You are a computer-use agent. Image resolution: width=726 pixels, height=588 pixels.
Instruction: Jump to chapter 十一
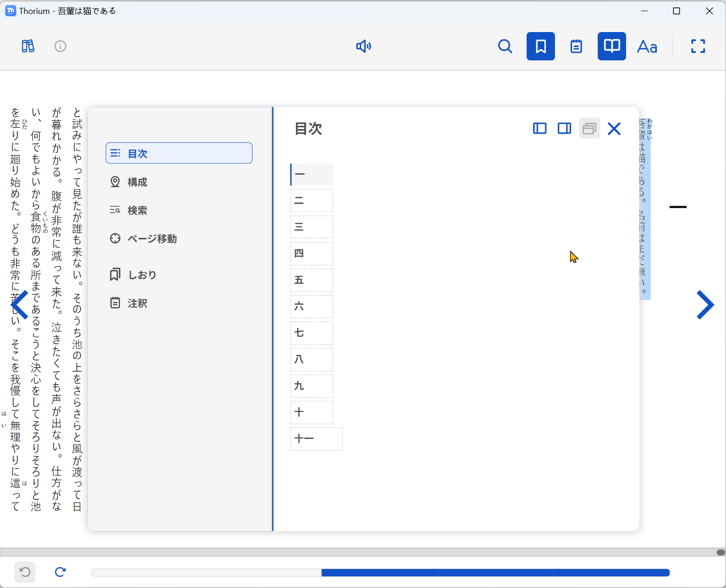point(317,439)
